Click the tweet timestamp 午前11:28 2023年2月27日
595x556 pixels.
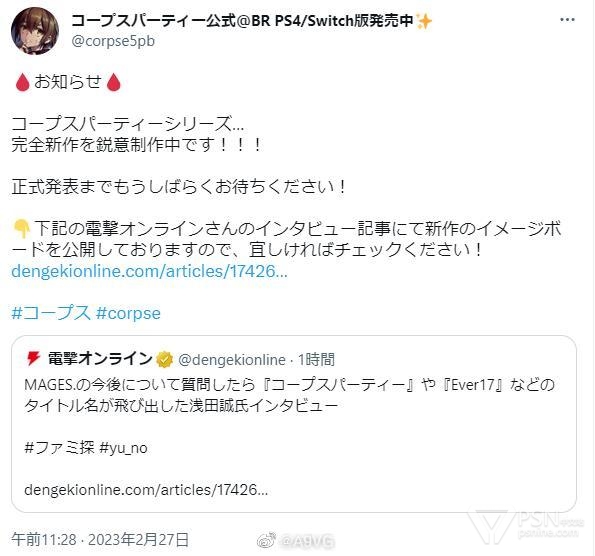tap(100, 539)
